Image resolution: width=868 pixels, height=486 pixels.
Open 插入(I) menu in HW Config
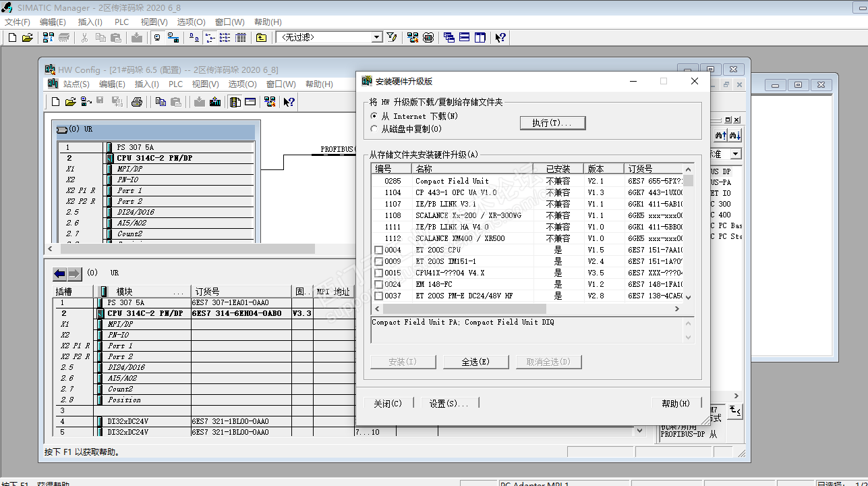(x=147, y=84)
